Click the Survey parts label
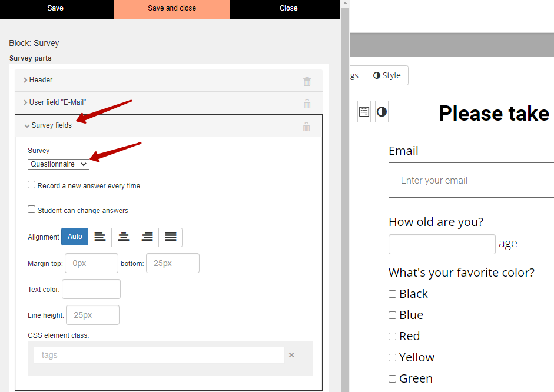This screenshot has height=392, width=554. [x=31, y=58]
